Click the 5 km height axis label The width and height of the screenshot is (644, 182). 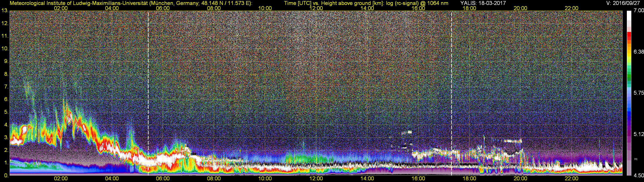tap(6, 112)
